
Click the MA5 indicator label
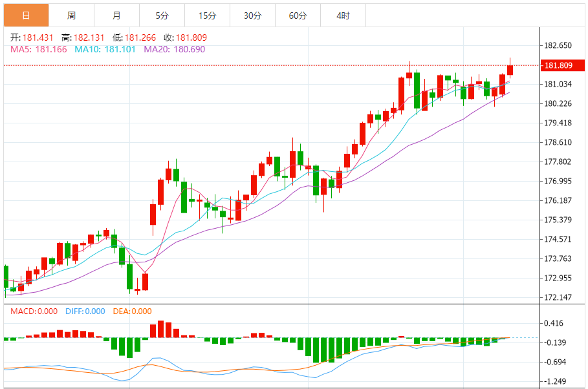(x=38, y=48)
